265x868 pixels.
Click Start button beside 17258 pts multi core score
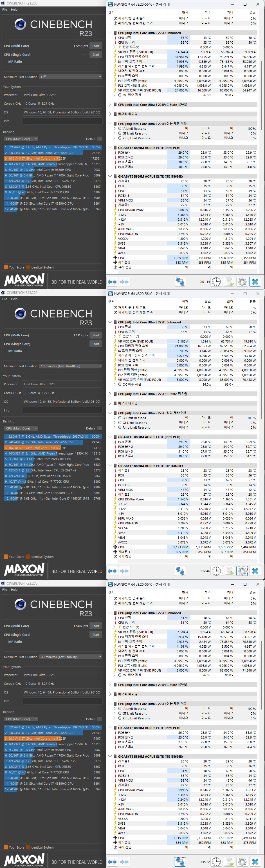96,46
